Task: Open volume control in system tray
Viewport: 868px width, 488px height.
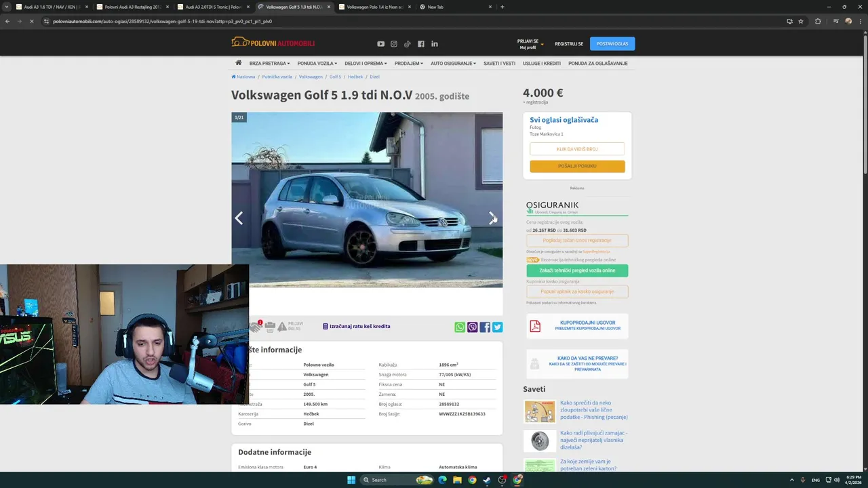Action: pos(836,480)
